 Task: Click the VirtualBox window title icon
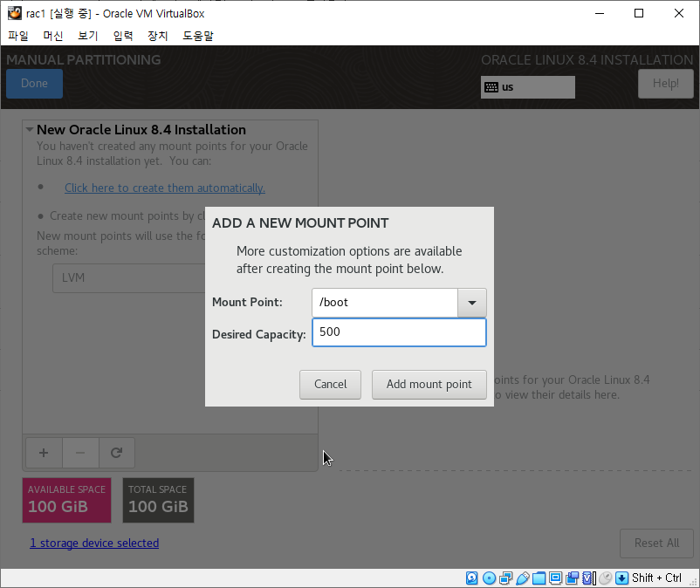[15, 13]
